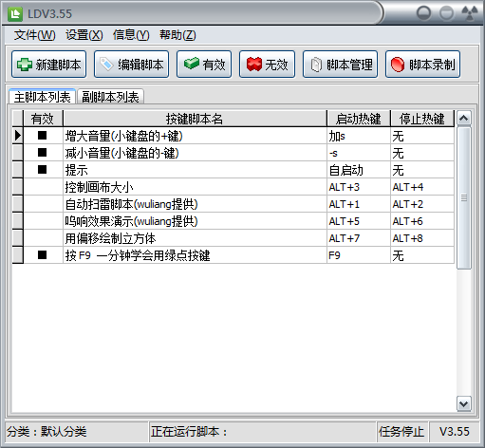Start recording with red 脚本录制 icon
Screen dimensions: 485x448
(x=398, y=65)
